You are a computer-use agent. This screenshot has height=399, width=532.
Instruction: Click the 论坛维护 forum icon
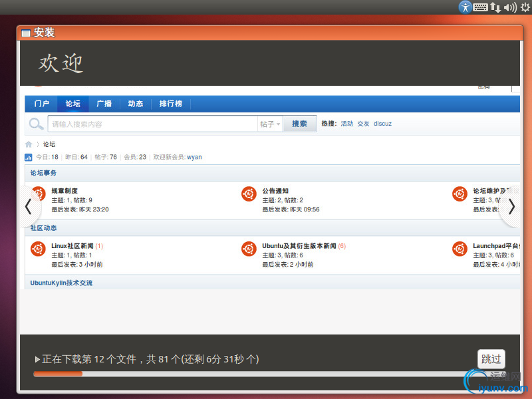click(x=460, y=194)
